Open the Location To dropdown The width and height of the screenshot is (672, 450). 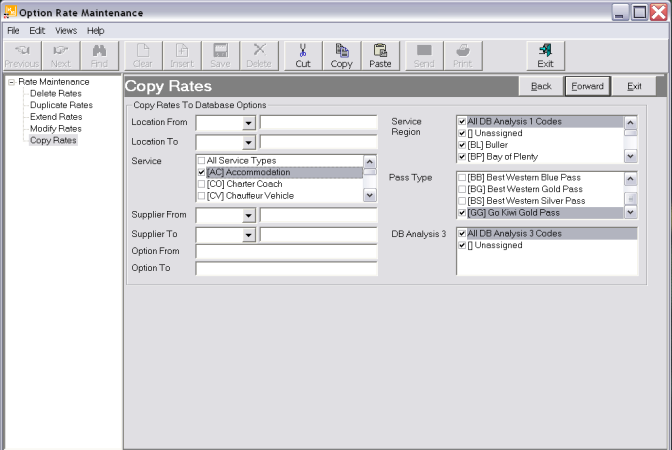[x=249, y=142]
